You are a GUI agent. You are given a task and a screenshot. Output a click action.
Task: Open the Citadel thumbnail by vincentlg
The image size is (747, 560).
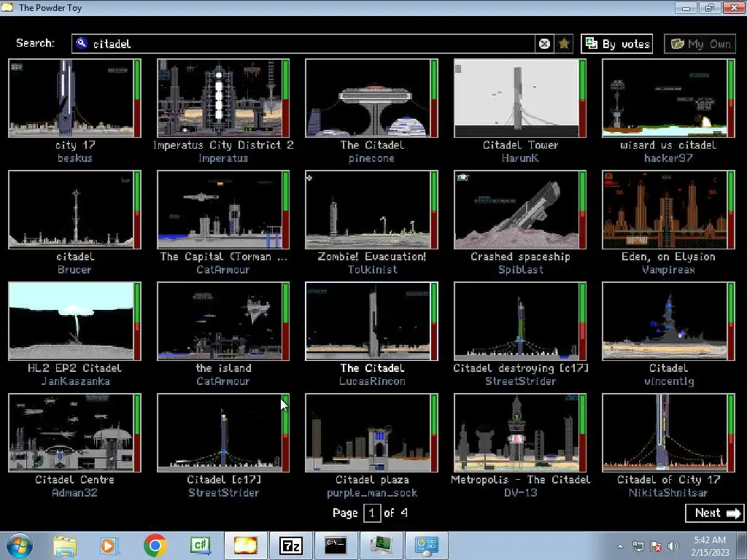click(x=665, y=321)
